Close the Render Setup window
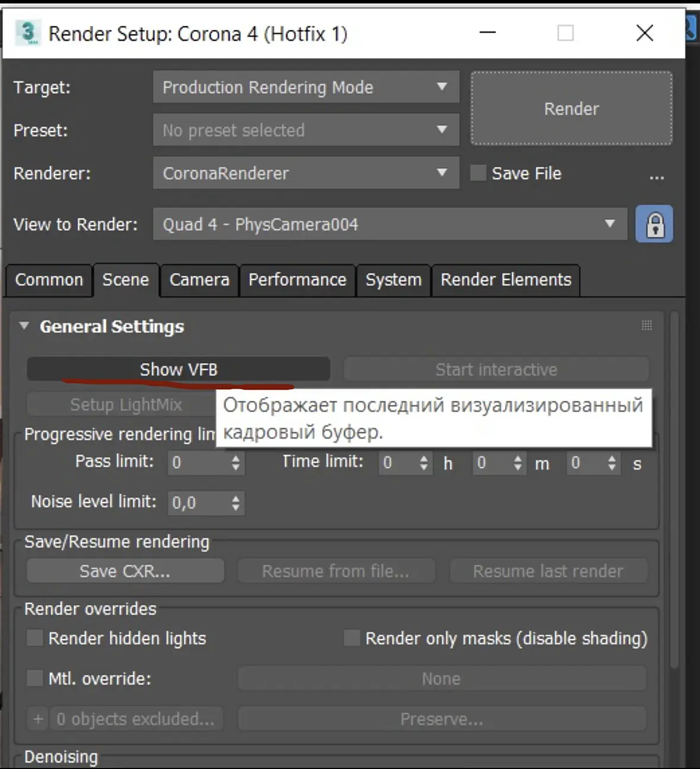Image resolution: width=700 pixels, height=769 pixels. pos(645,33)
